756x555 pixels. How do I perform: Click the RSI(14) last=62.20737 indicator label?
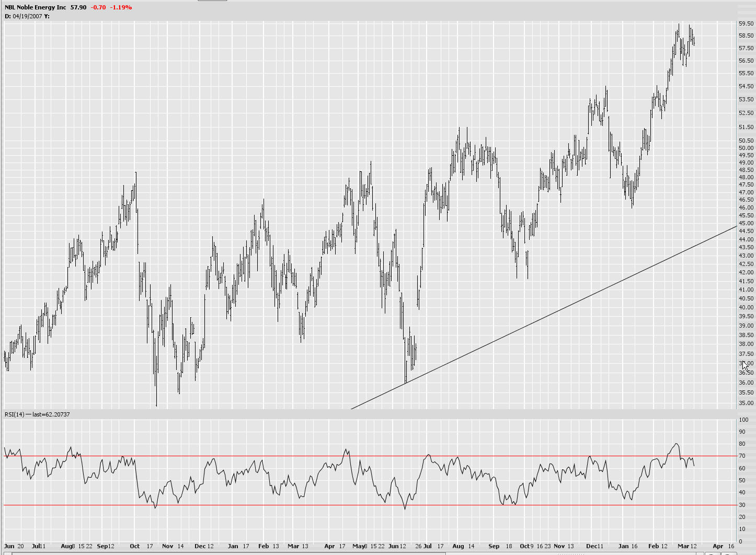37,414
